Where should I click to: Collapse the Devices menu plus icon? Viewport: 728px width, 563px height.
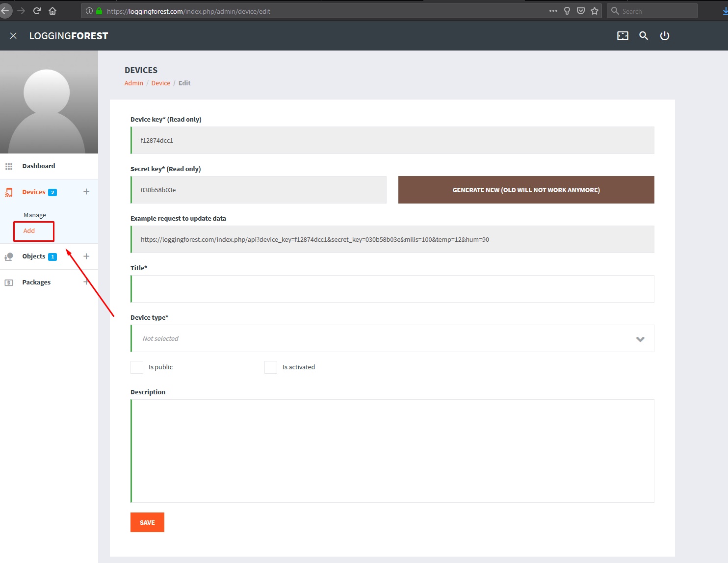(86, 192)
